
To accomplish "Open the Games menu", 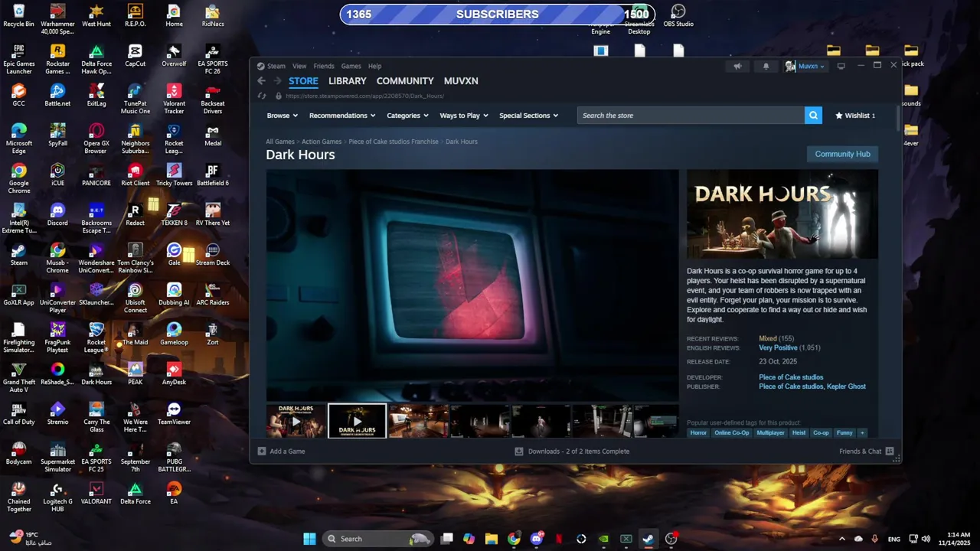I will (x=351, y=67).
